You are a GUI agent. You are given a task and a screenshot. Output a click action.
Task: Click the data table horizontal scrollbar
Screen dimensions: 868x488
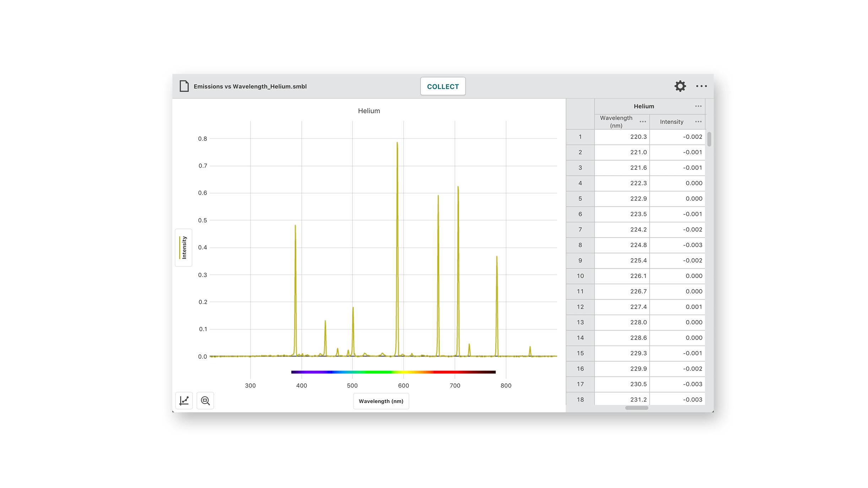[x=636, y=408]
